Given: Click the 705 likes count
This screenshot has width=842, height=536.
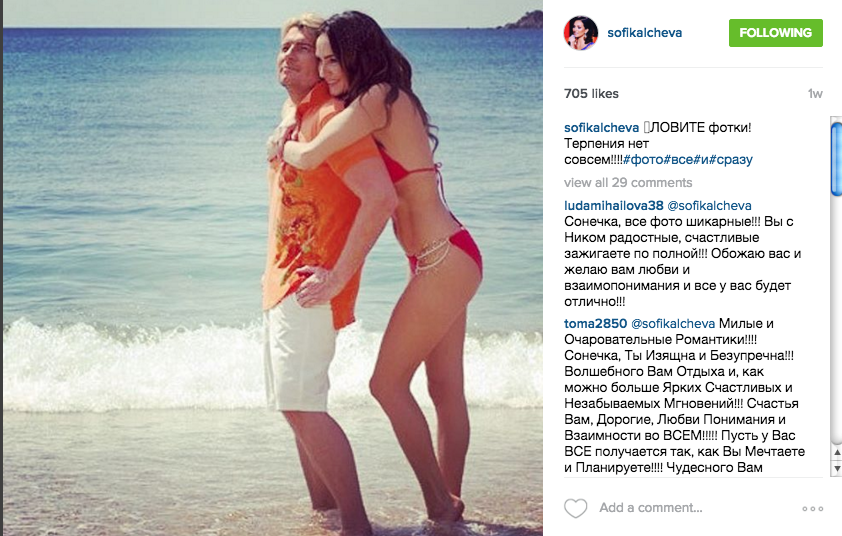Looking at the screenshot, I should coord(591,93).
